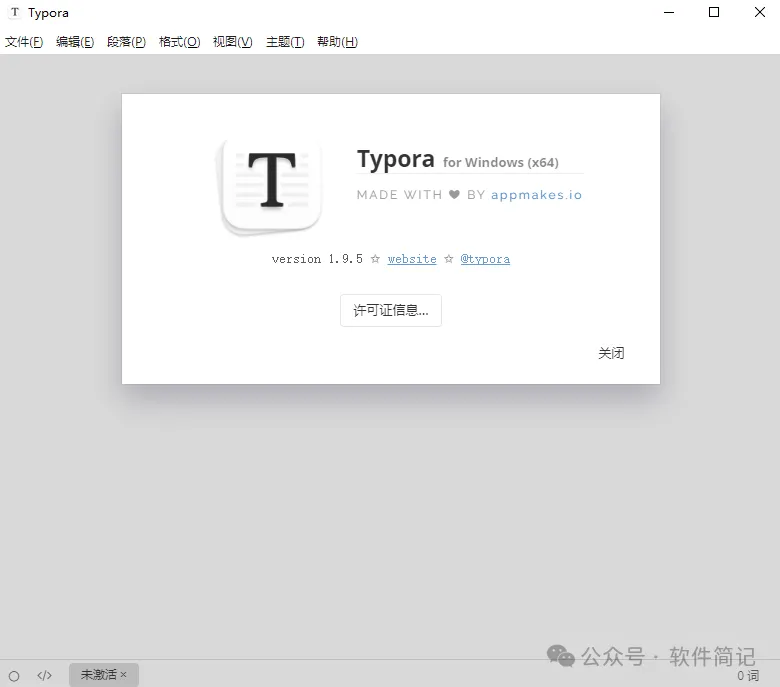
Task: Click the for Windows (x64) text
Action: (x=501, y=163)
